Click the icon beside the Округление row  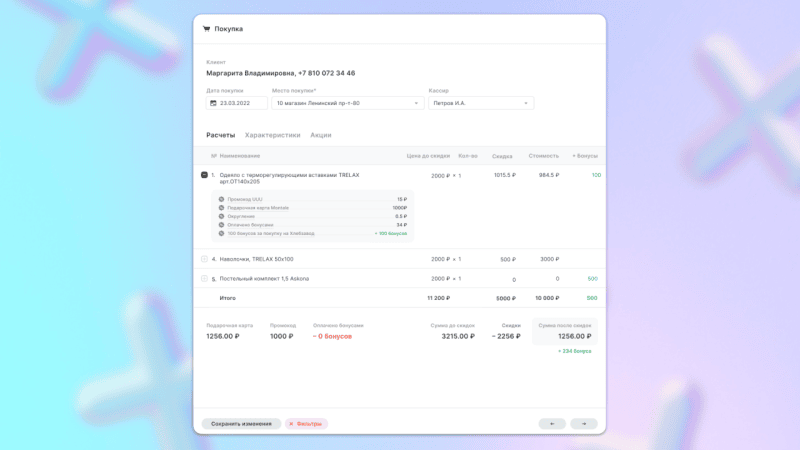point(221,216)
